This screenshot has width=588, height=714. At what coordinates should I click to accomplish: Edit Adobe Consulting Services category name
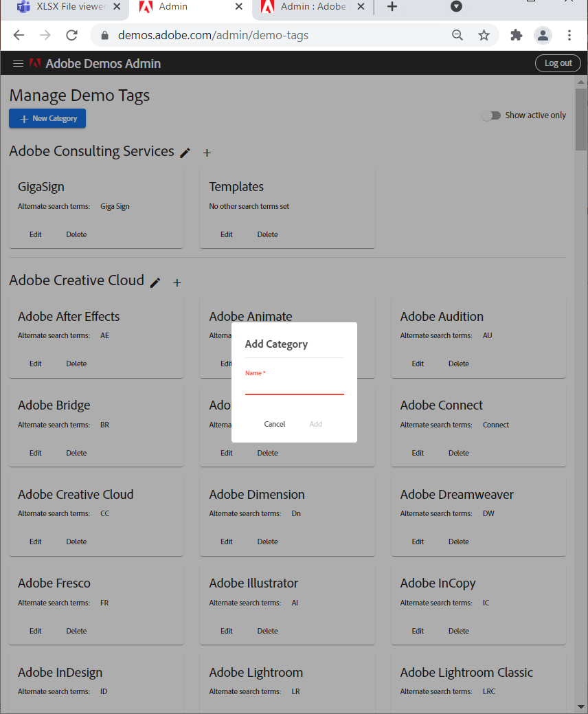pyautogui.click(x=185, y=153)
